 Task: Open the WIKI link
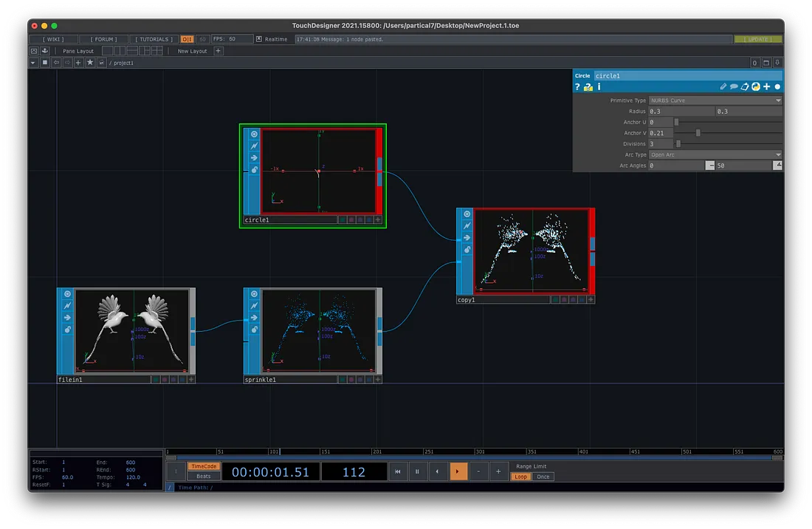pos(53,39)
